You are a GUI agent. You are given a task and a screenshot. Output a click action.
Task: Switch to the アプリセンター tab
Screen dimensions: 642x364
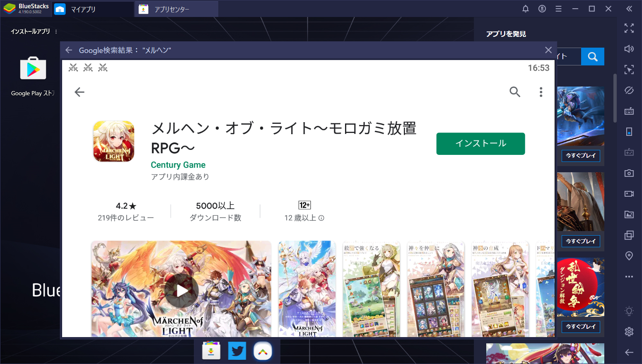(177, 9)
